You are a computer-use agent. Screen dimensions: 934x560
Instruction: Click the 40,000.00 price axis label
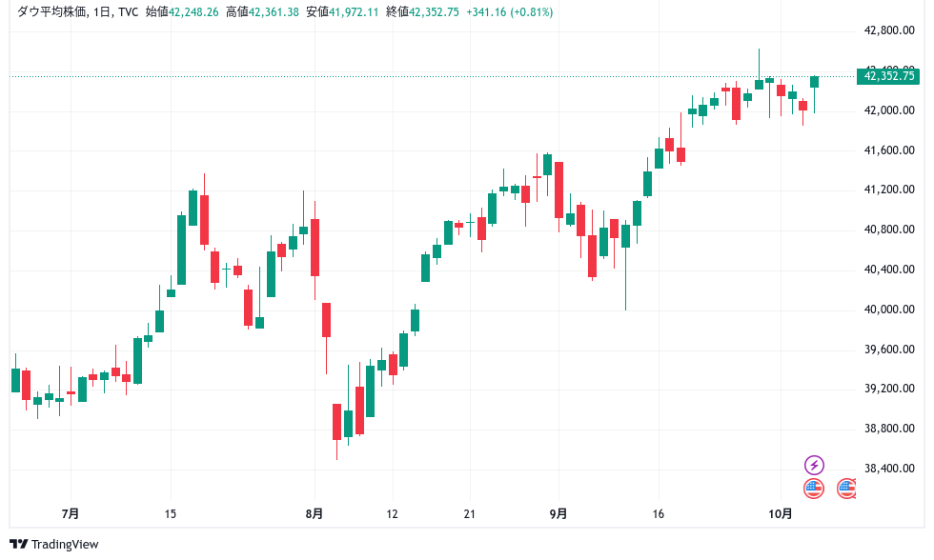[x=889, y=309]
